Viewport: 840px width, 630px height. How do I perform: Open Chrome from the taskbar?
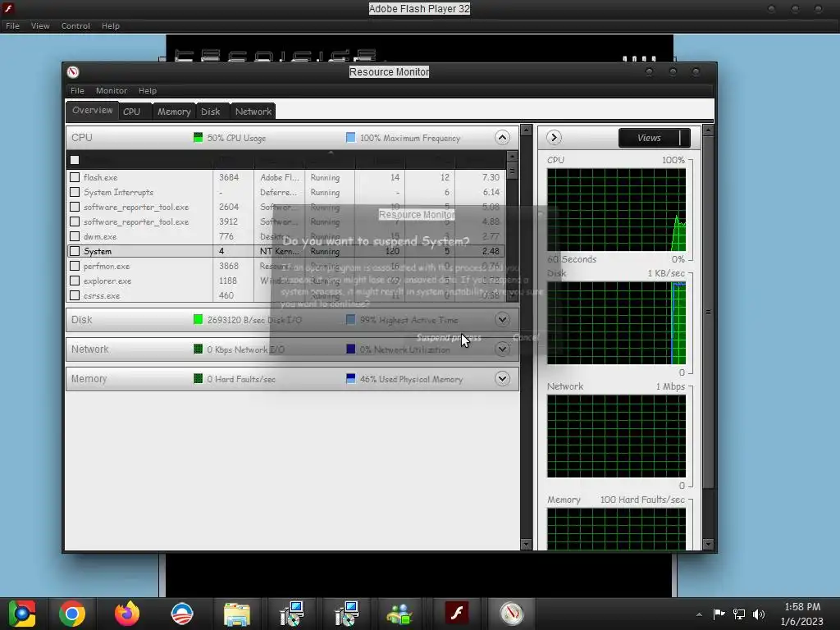pos(72,614)
